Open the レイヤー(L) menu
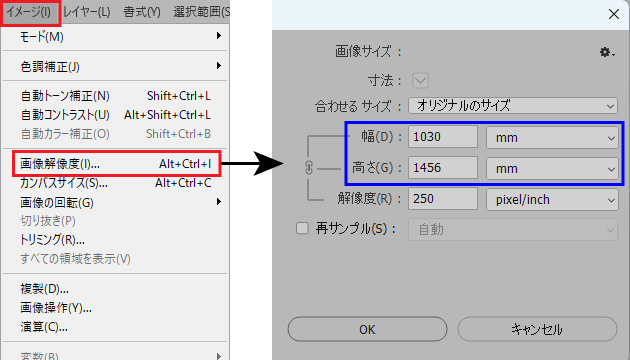The image size is (630, 360). click(87, 12)
